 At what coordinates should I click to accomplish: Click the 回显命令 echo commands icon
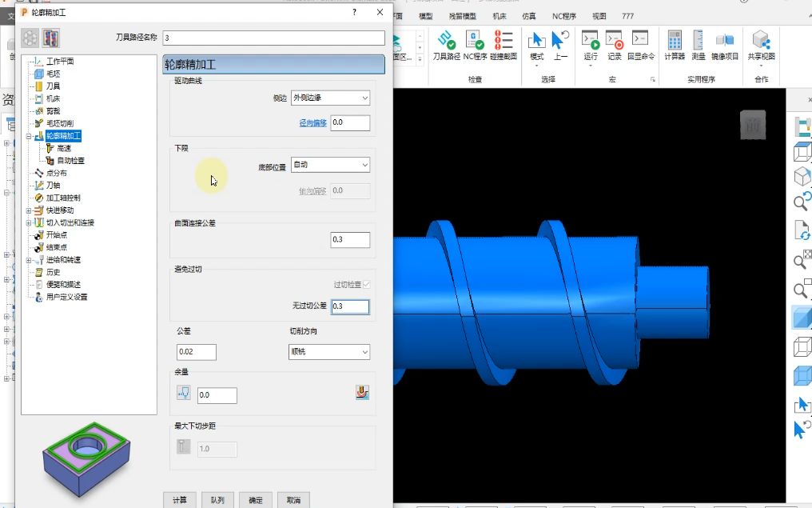641,40
